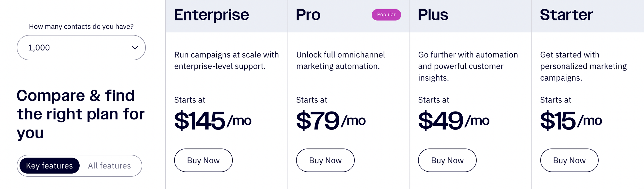The image size is (644, 189).
Task: Click the "Compare & find the right plan" heading
Action: point(80,114)
